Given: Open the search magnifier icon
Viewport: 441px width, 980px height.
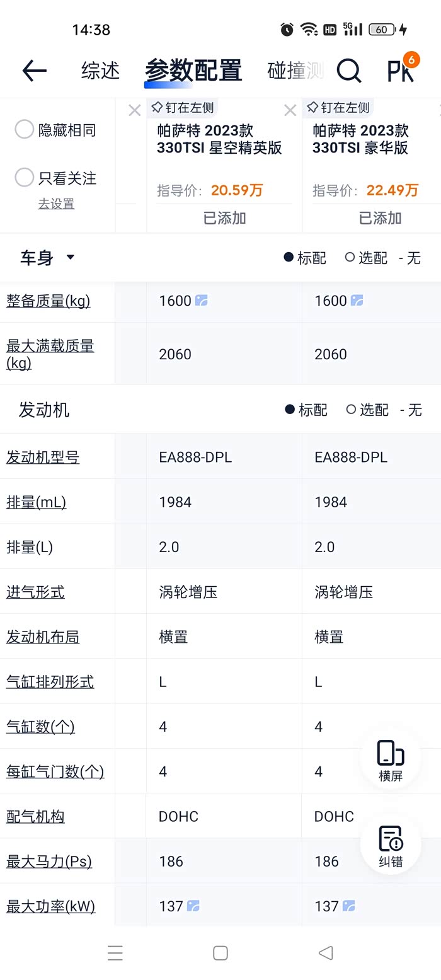Looking at the screenshot, I should click(x=348, y=71).
